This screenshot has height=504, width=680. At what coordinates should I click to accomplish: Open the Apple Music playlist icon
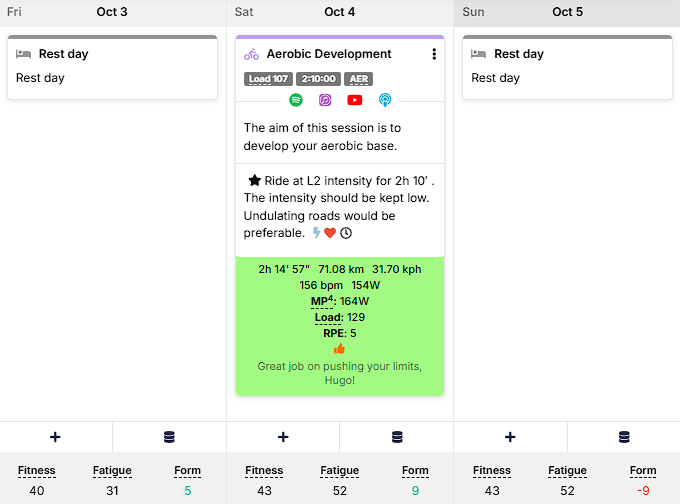click(x=325, y=100)
